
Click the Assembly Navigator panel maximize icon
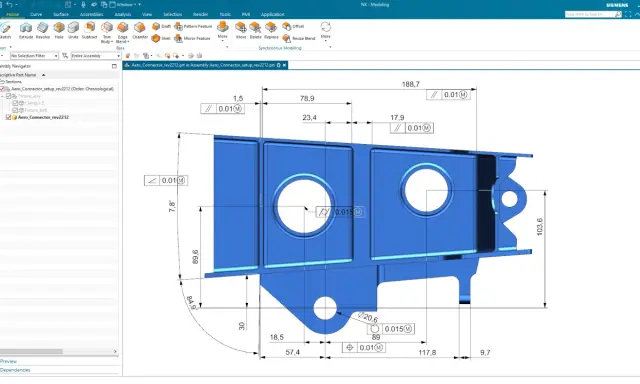(x=114, y=66)
